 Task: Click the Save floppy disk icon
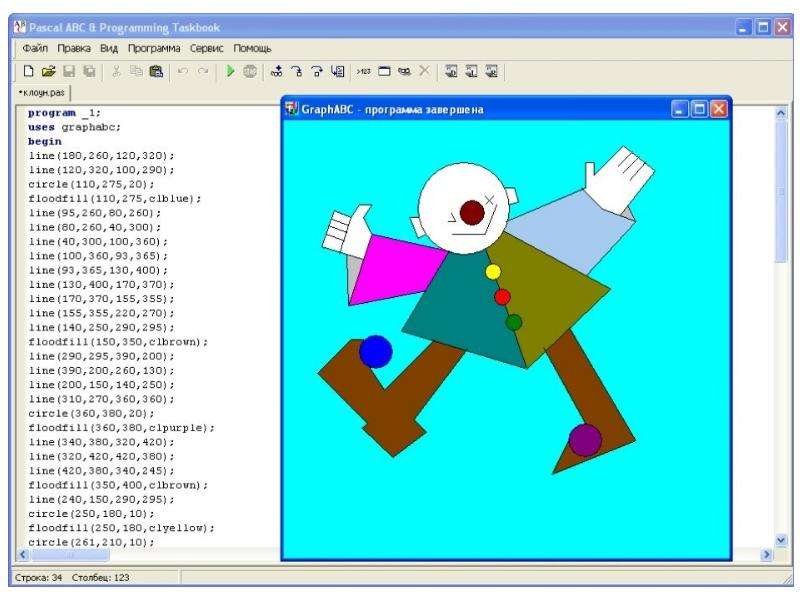[x=69, y=71]
